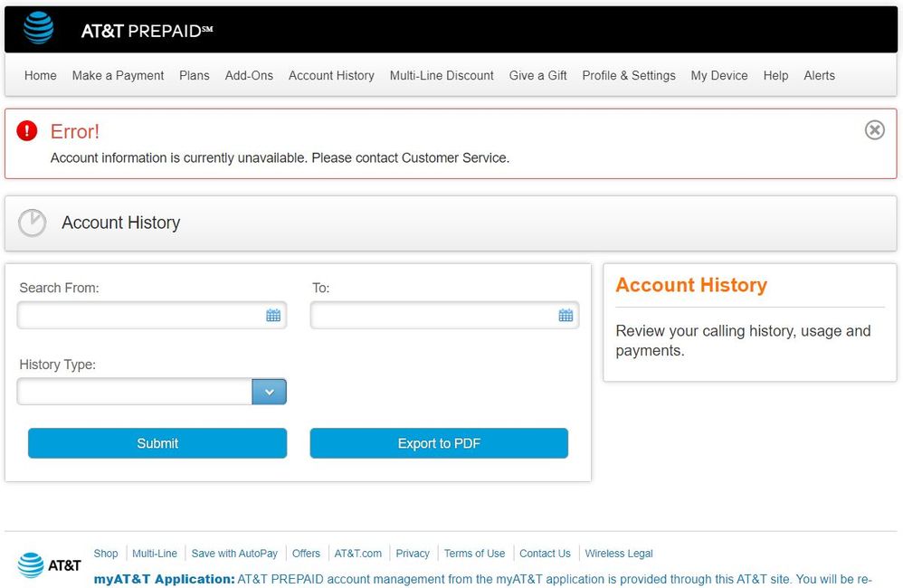Click the red error exclamation icon
This screenshot has width=903, height=588.
click(27, 131)
